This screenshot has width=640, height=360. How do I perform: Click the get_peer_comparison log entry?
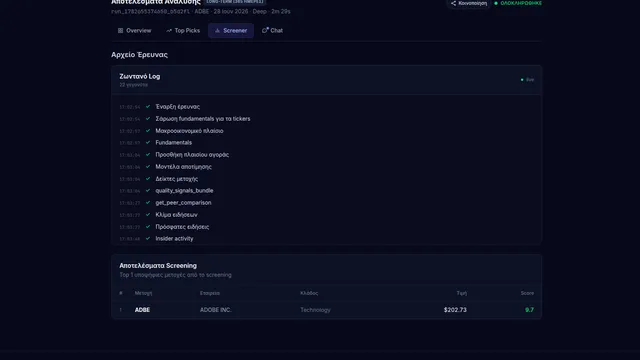point(183,202)
